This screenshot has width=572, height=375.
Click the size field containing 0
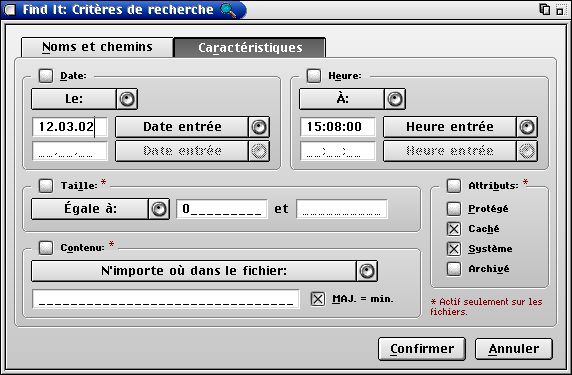[x=222, y=209]
